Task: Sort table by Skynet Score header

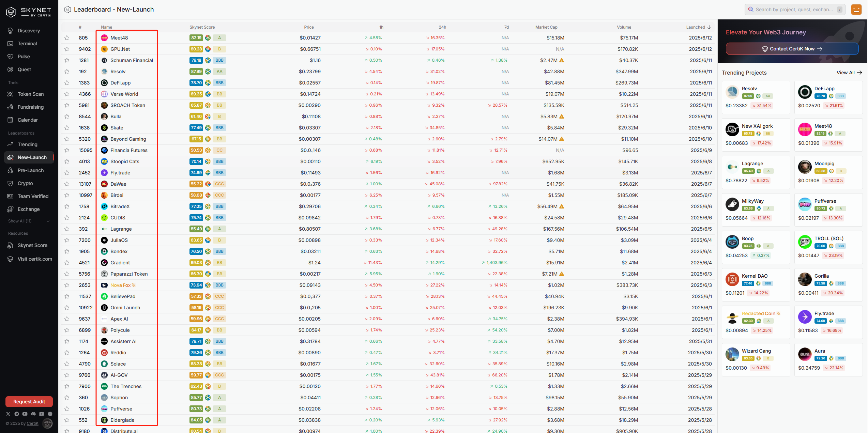Action: [202, 27]
